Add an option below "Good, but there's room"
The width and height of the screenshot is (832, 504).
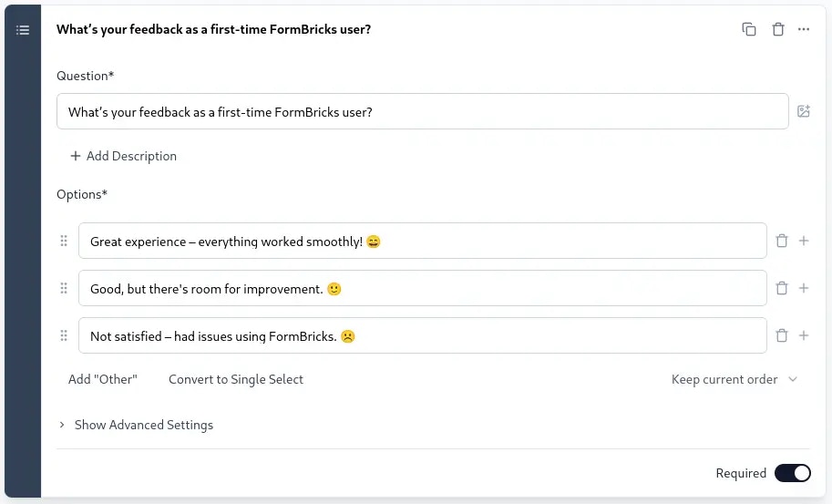[804, 288]
